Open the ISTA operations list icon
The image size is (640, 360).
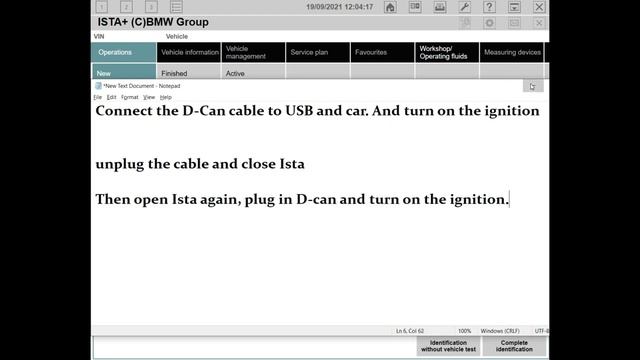tap(176, 7)
